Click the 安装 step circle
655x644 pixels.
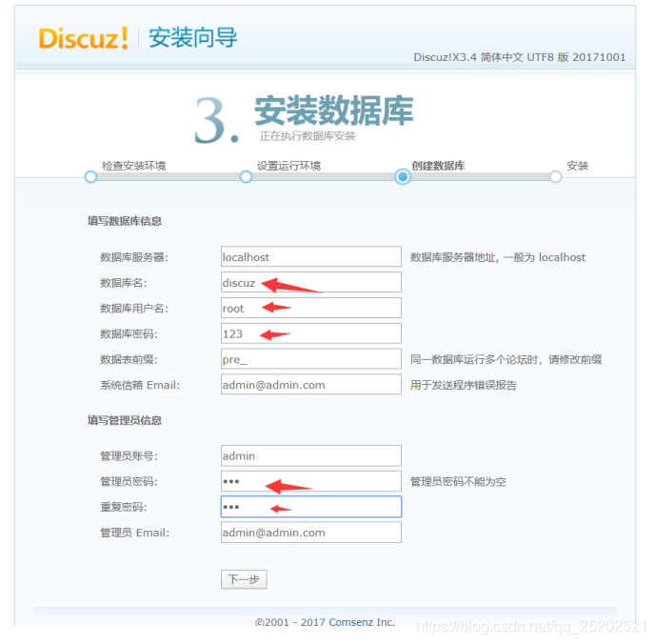tap(556, 177)
